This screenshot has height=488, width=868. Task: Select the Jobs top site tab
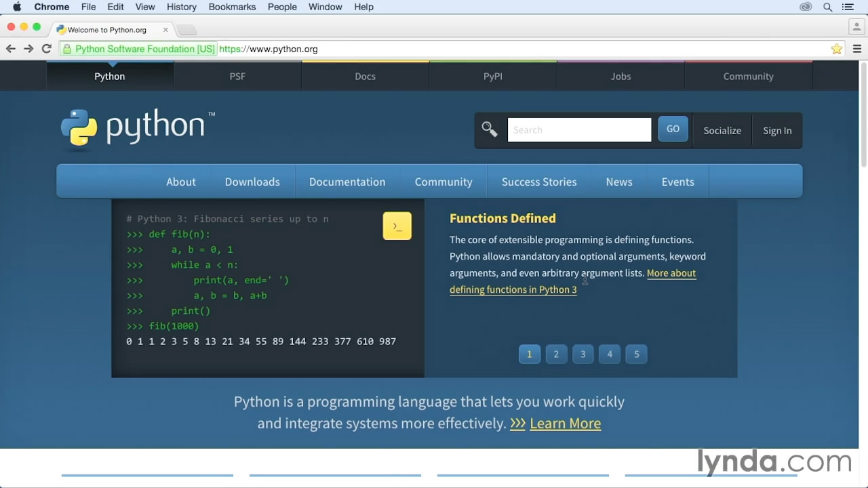pyautogui.click(x=620, y=76)
